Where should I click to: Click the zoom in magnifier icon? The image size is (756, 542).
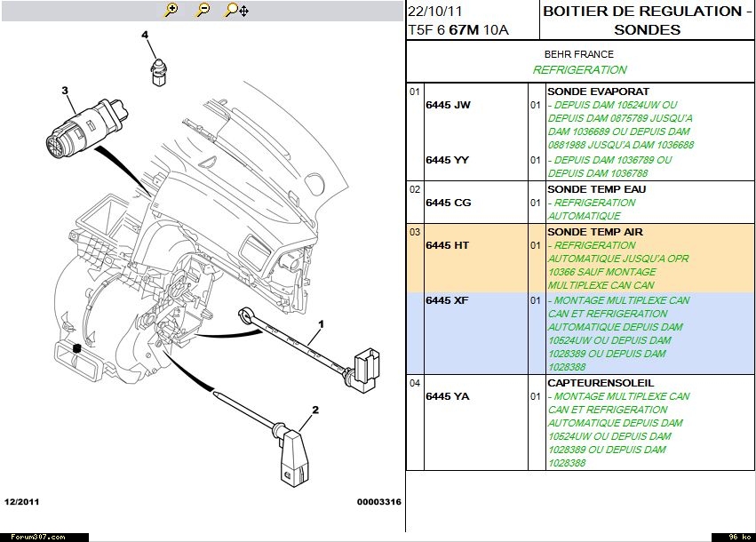pyautogui.click(x=171, y=11)
